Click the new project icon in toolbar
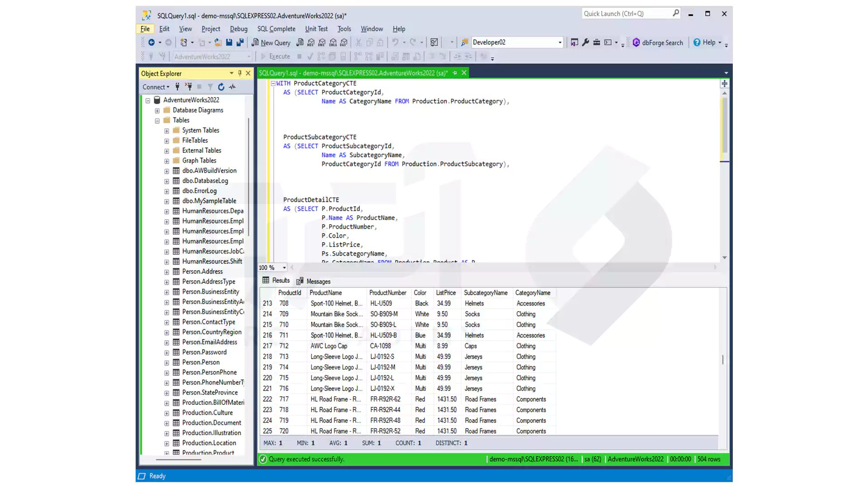868x488 pixels. pyautogui.click(x=184, y=42)
